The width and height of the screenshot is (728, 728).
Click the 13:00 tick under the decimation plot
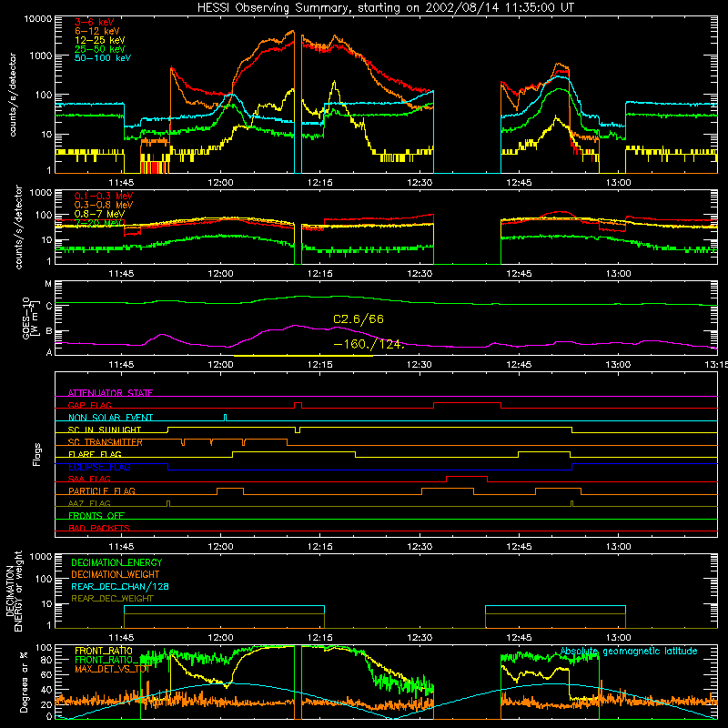point(619,638)
